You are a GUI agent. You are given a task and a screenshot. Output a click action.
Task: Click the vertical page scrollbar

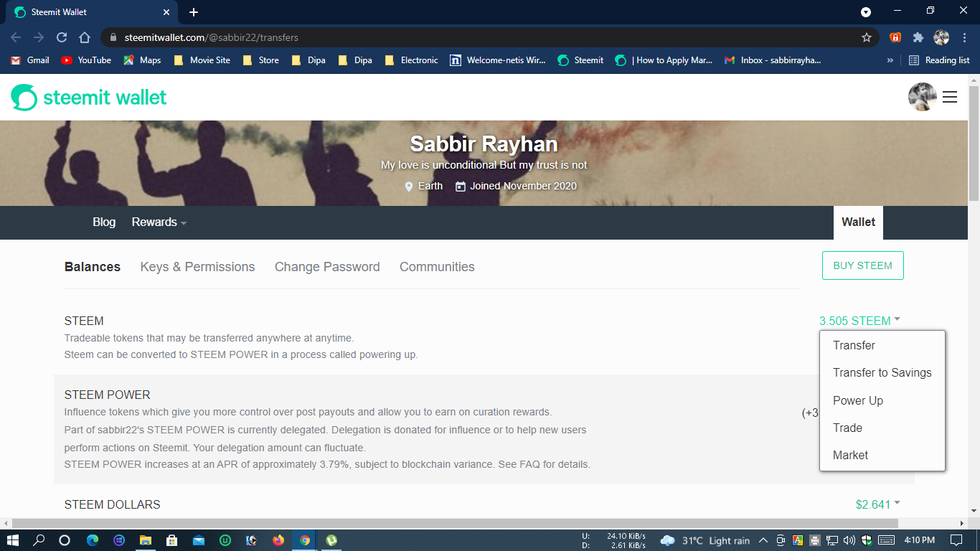point(974,143)
